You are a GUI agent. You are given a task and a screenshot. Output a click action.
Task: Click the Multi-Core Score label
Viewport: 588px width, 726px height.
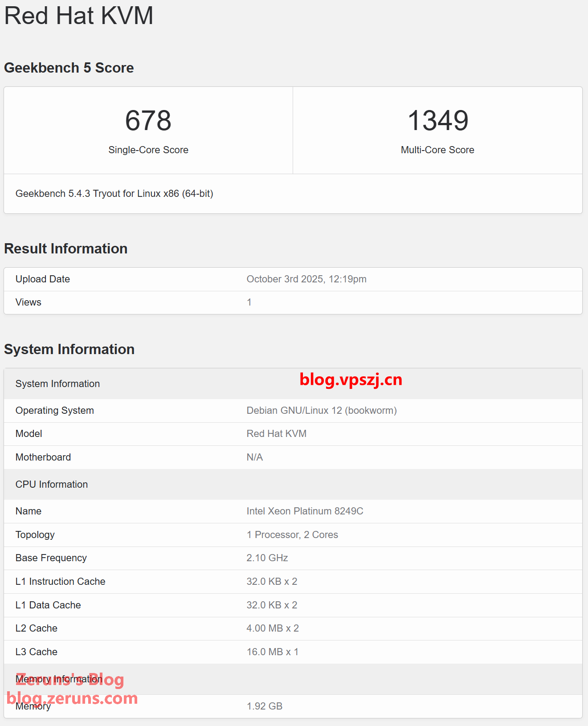[437, 150]
